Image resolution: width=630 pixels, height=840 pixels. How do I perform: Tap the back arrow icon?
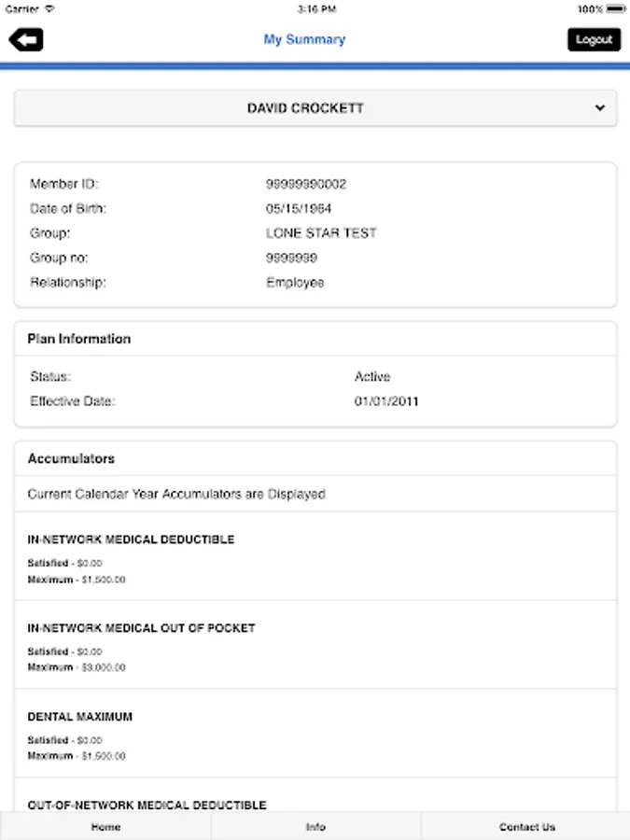pyautogui.click(x=26, y=39)
